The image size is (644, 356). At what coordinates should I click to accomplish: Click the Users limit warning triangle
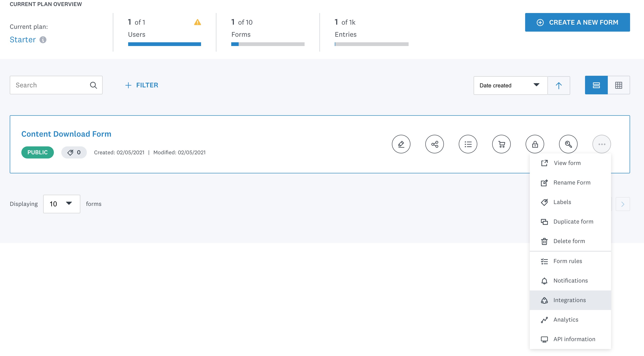click(198, 22)
